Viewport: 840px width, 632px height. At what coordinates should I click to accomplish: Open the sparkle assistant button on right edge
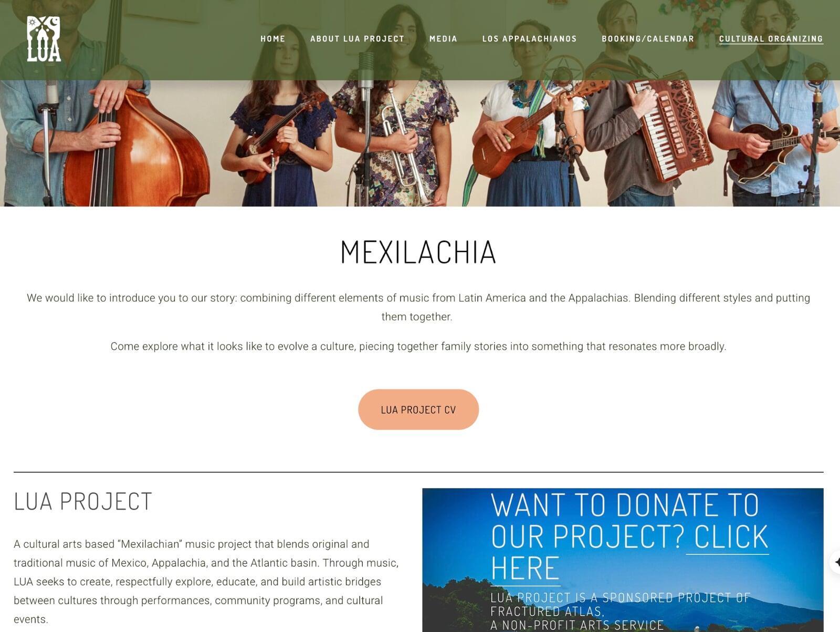835,562
